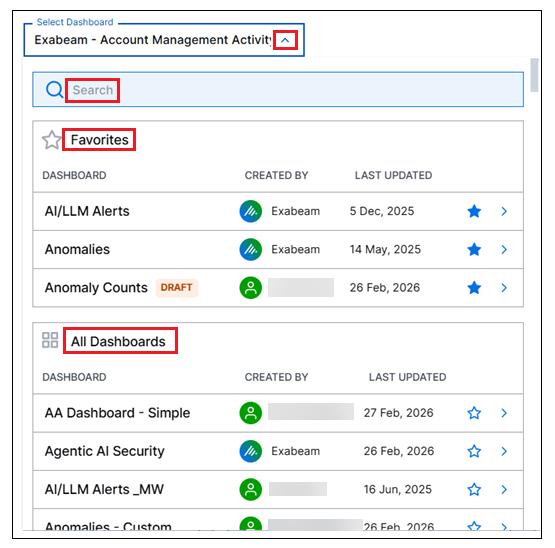
Task: Open AI/LLM Alerts _MW chevron arrow
Action: 504,490
